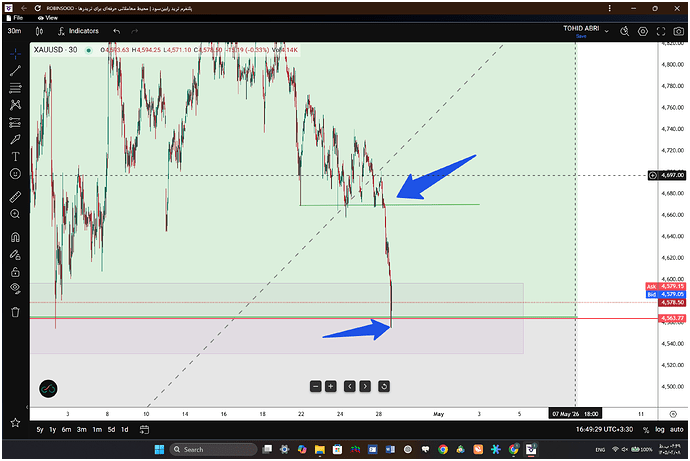The image size is (690, 461).
Task: Select the 1d date range
Action: click(125, 430)
